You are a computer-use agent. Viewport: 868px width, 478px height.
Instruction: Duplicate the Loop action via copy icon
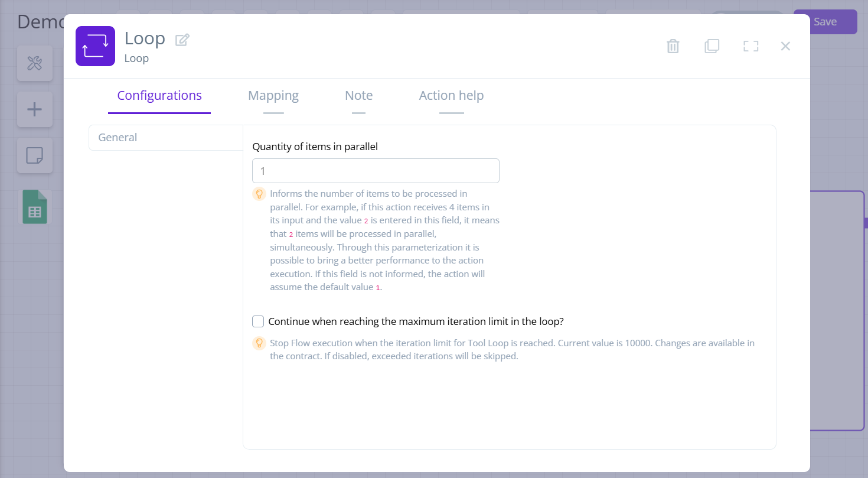712,45
